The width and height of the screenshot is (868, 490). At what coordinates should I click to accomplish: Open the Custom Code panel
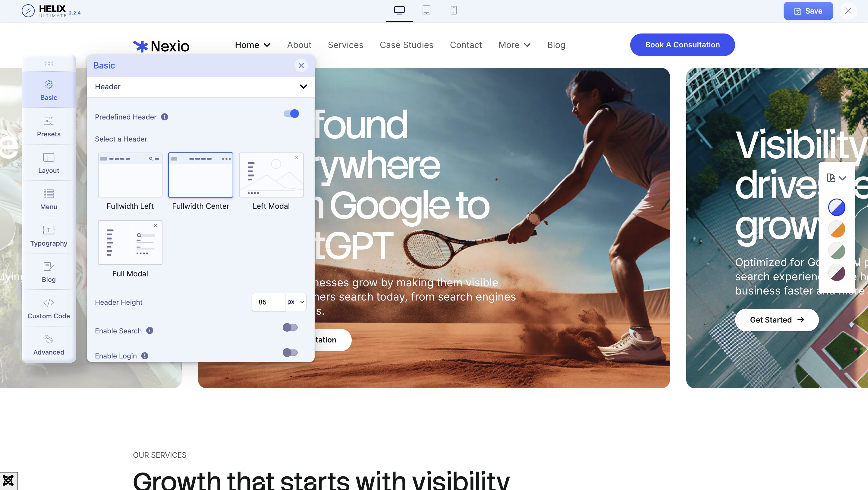(x=49, y=308)
